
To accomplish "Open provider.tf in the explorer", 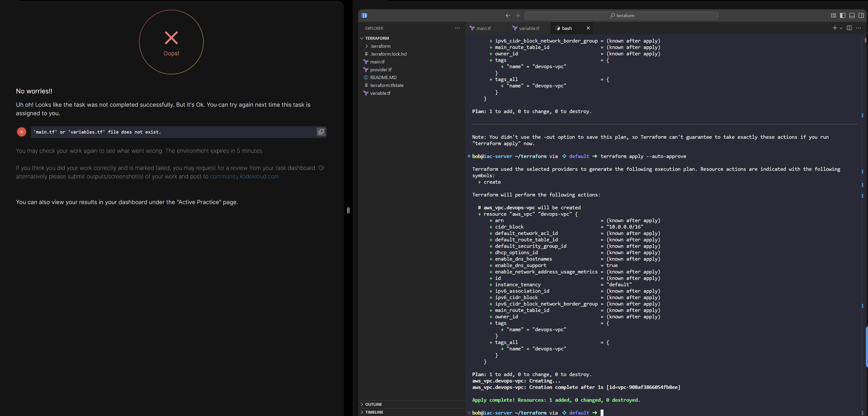I will pyautogui.click(x=381, y=70).
